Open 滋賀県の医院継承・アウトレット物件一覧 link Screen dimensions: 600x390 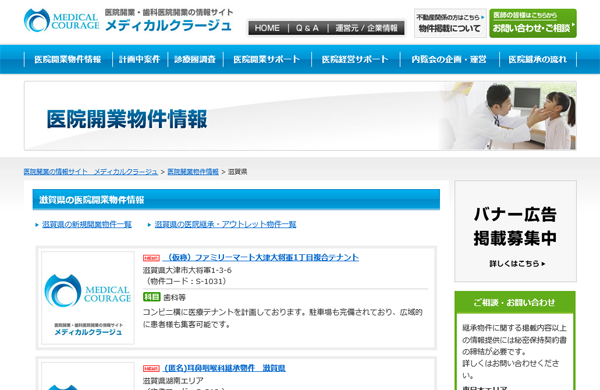click(x=225, y=224)
